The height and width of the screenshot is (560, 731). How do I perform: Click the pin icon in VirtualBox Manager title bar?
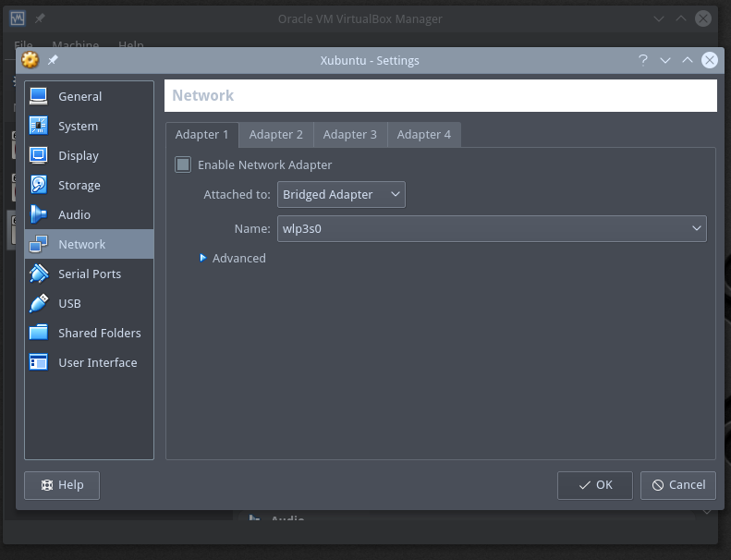click(40, 18)
